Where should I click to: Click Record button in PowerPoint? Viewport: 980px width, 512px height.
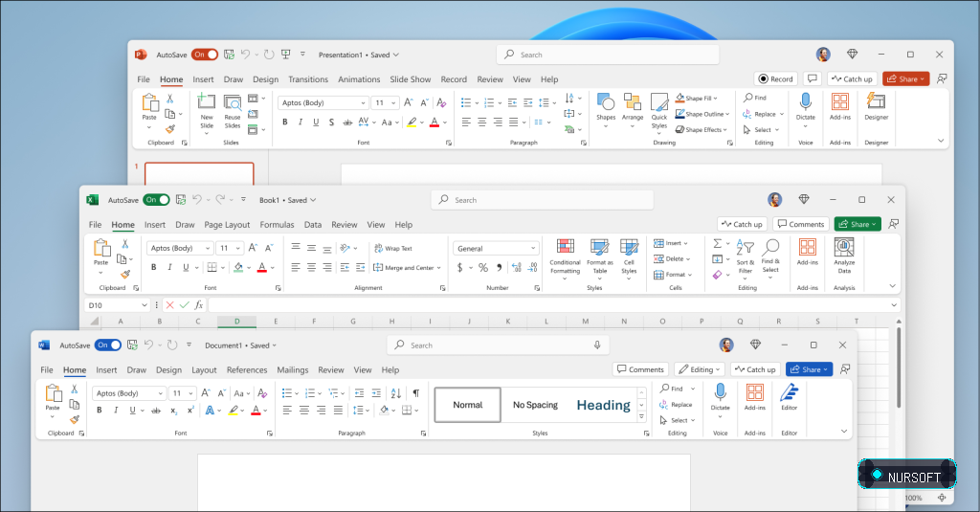775,78
